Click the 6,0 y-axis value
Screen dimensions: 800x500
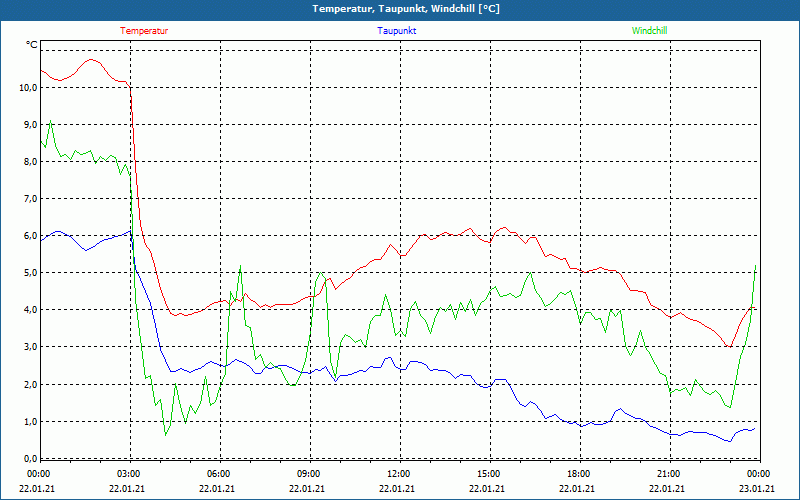pyautogui.click(x=30, y=236)
